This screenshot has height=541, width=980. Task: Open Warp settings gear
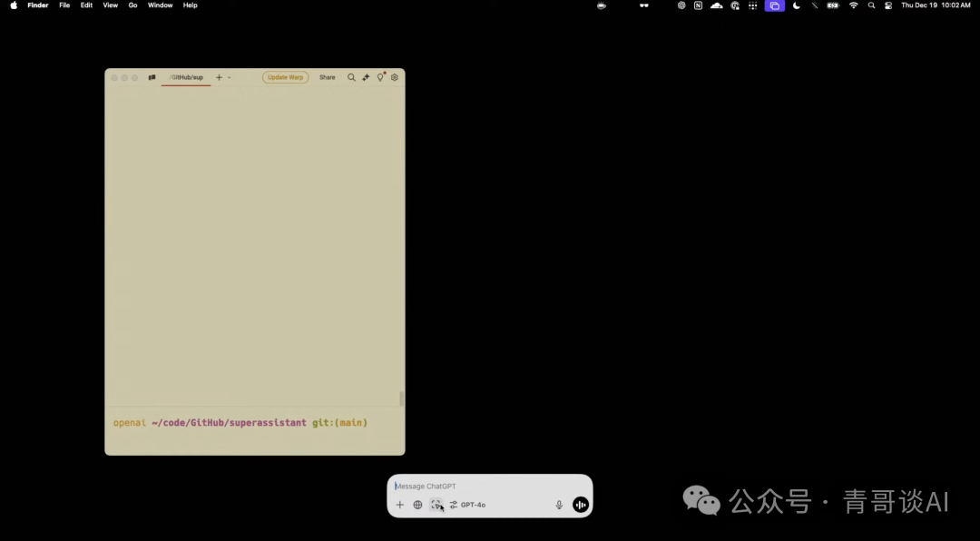tap(395, 77)
